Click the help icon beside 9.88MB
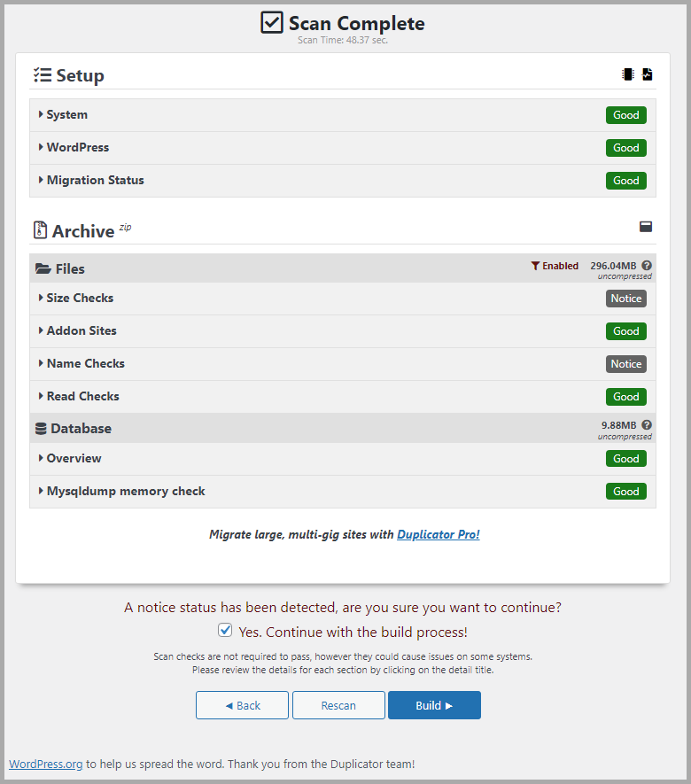 point(647,425)
